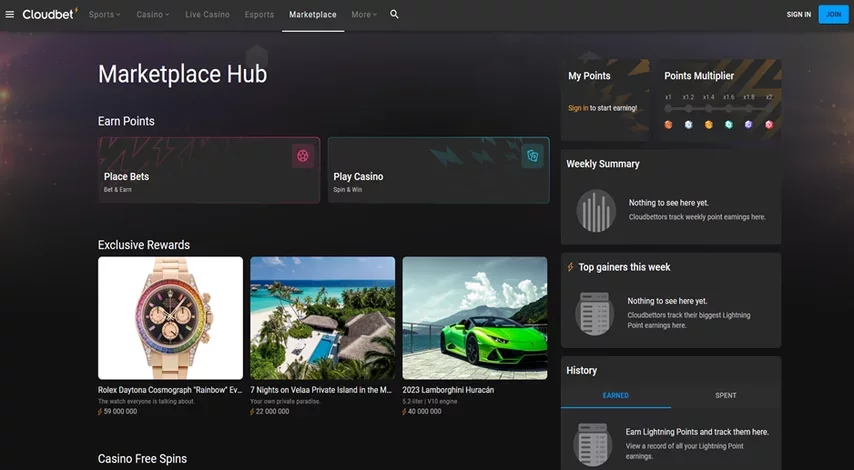854x470 pixels.
Task: Click the lightning icon beside 22 000 000
Action: [x=252, y=412]
